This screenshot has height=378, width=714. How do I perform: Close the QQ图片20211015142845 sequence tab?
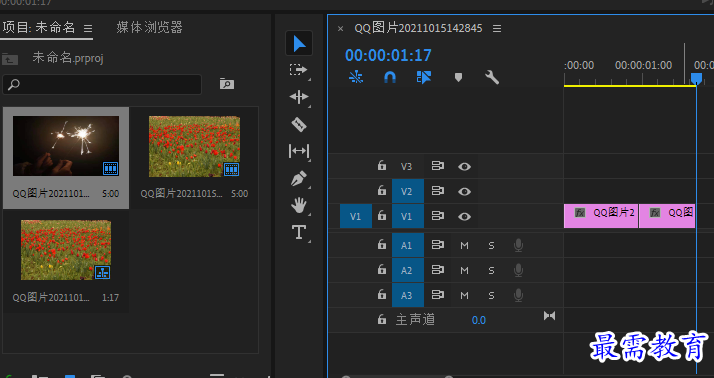pyautogui.click(x=340, y=29)
